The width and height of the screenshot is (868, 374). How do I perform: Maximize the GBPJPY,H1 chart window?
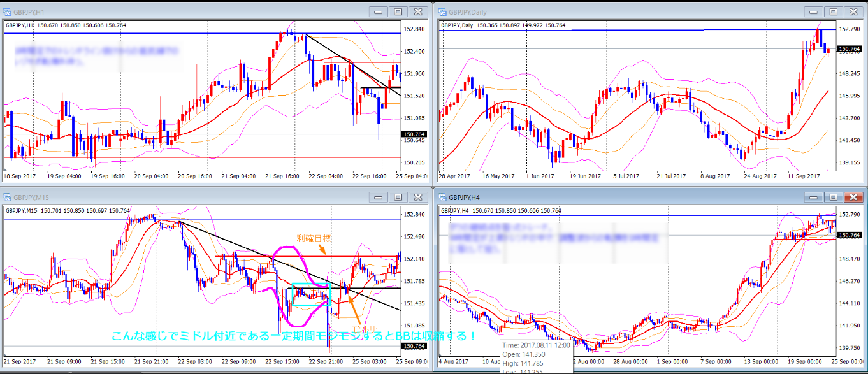tap(398, 11)
